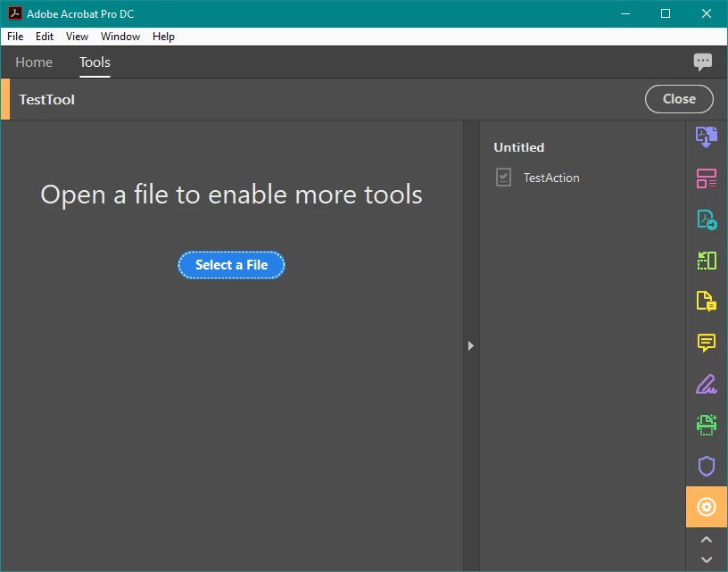Open the chat bubble notifications icon
The height and width of the screenshot is (572, 728).
point(702,62)
